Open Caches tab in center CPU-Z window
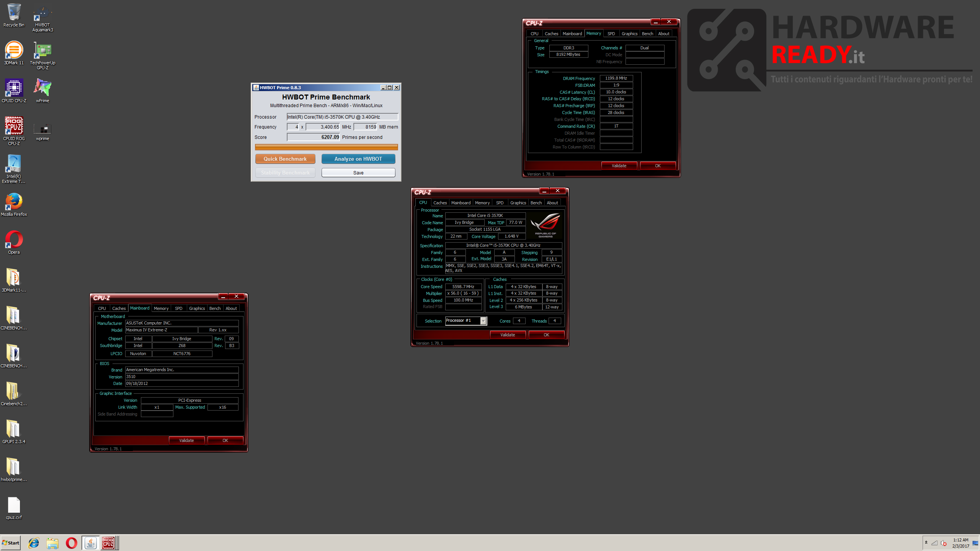 [x=440, y=203]
